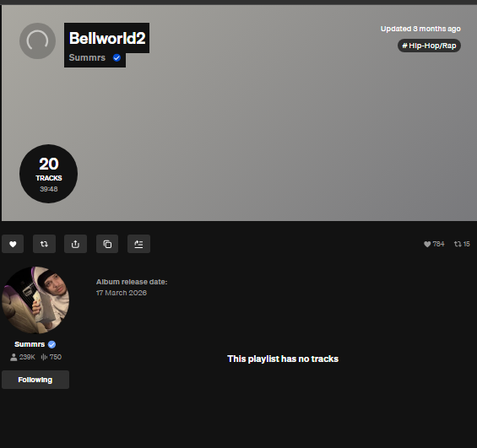This screenshot has width=477, height=448.
Task: Play the Bellworld2 playlist from the header
Action: click(x=37, y=40)
